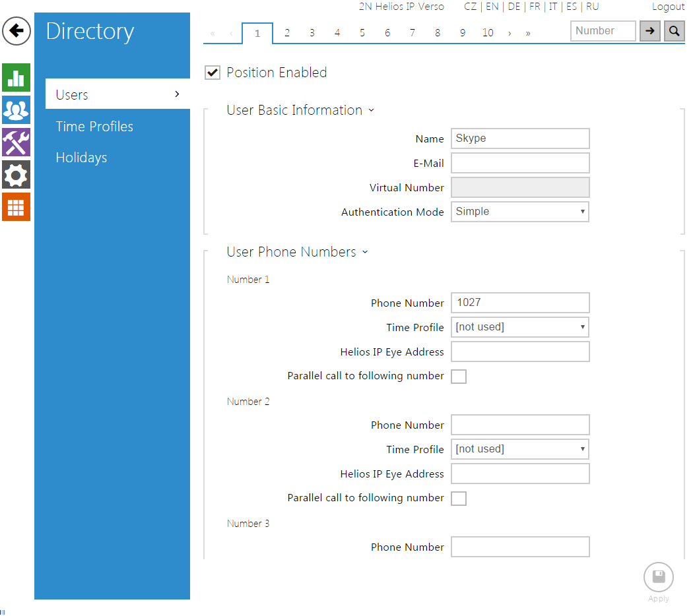This screenshot has width=695, height=616.
Task: Open the green Status chart icon
Action: [16, 78]
